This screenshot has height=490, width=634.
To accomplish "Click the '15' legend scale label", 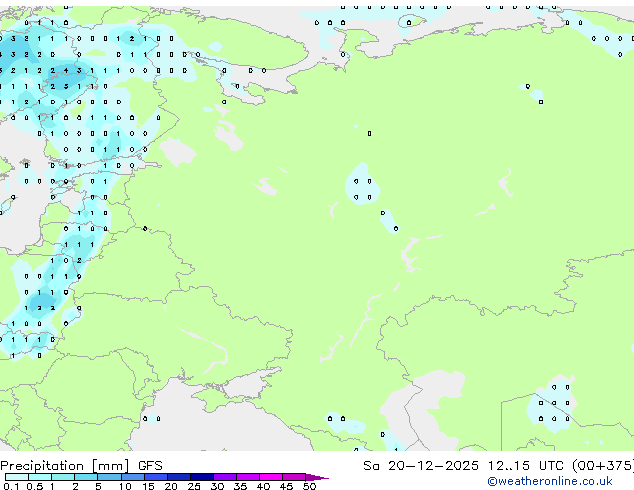I will click(x=148, y=486).
